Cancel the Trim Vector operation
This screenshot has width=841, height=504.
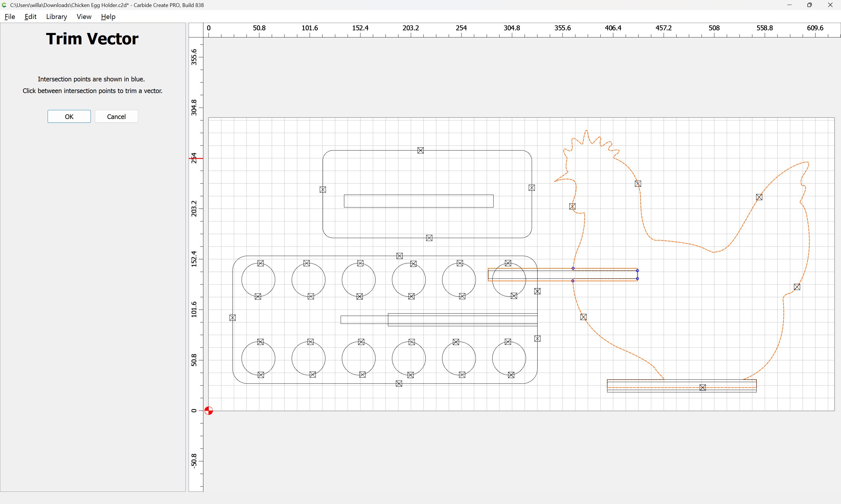click(x=116, y=116)
